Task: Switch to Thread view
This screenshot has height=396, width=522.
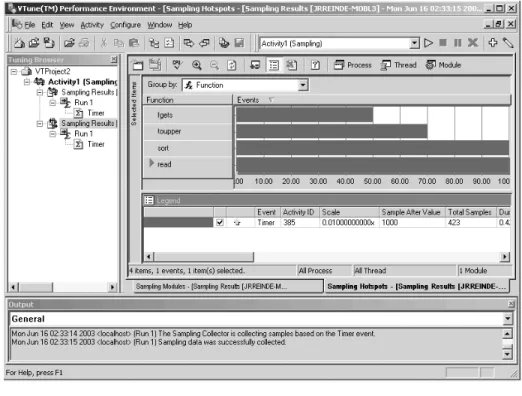Action: point(399,65)
